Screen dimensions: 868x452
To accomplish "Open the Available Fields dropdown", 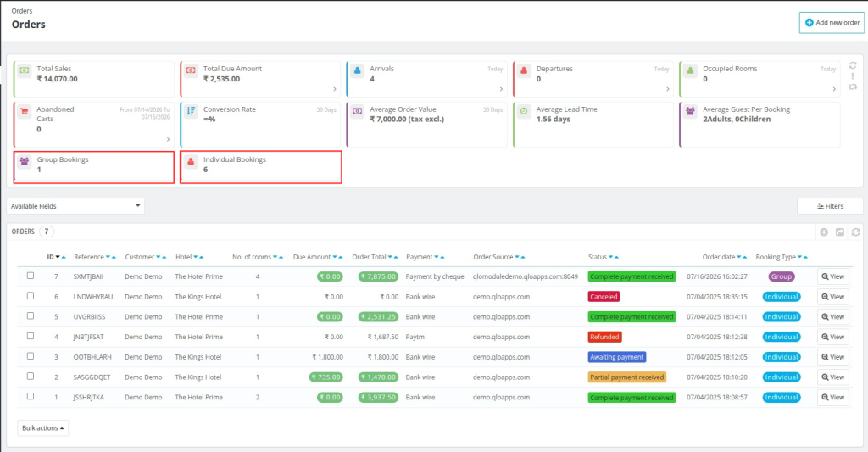I will [75, 206].
